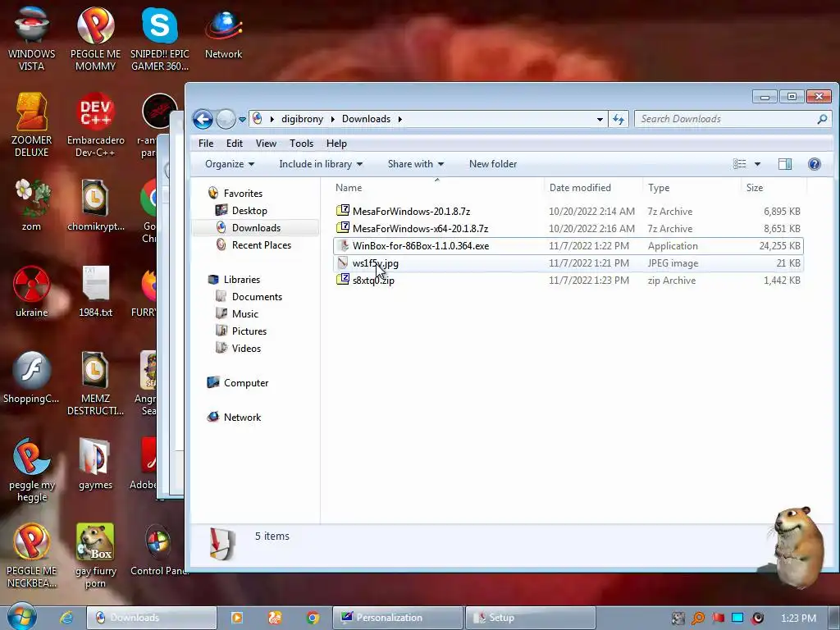Click the volume tray icon

[757, 619]
